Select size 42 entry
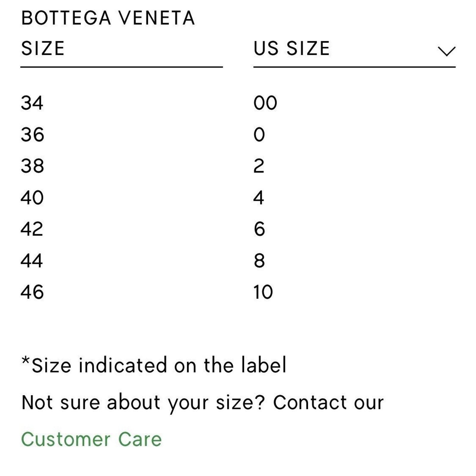 pyautogui.click(x=32, y=229)
